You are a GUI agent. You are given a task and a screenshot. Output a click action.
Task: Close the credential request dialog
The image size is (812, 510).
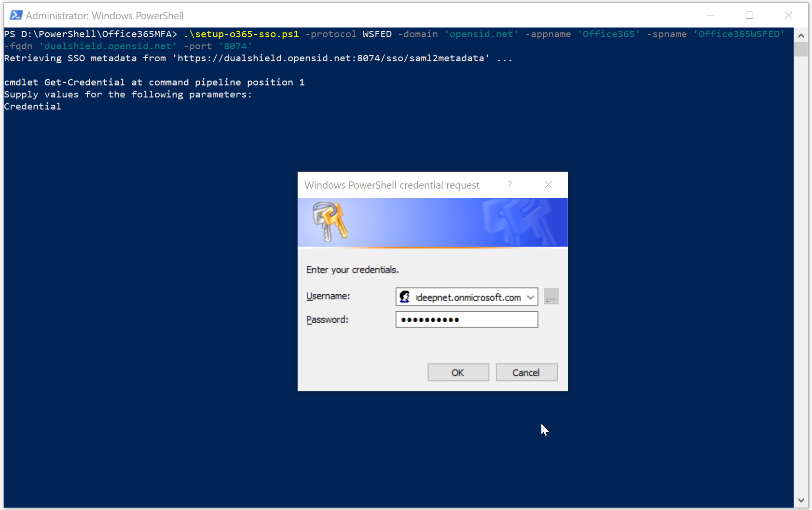pos(548,185)
